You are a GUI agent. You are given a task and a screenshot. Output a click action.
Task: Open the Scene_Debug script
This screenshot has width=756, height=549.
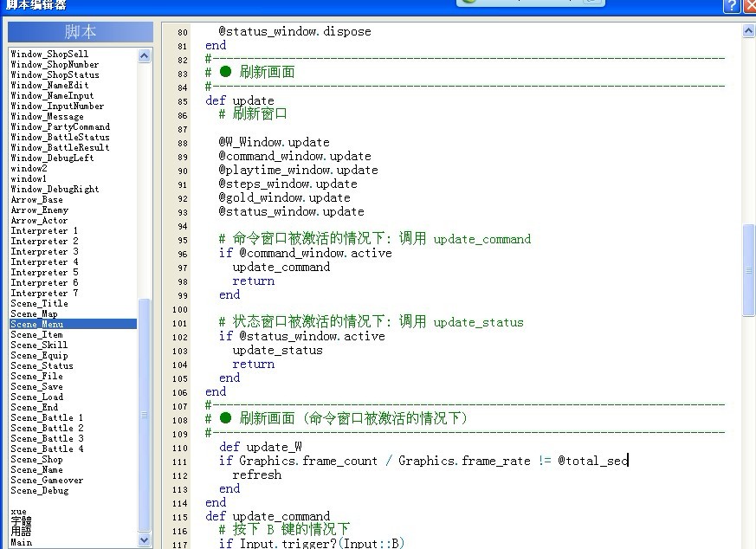(x=40, y=491)
